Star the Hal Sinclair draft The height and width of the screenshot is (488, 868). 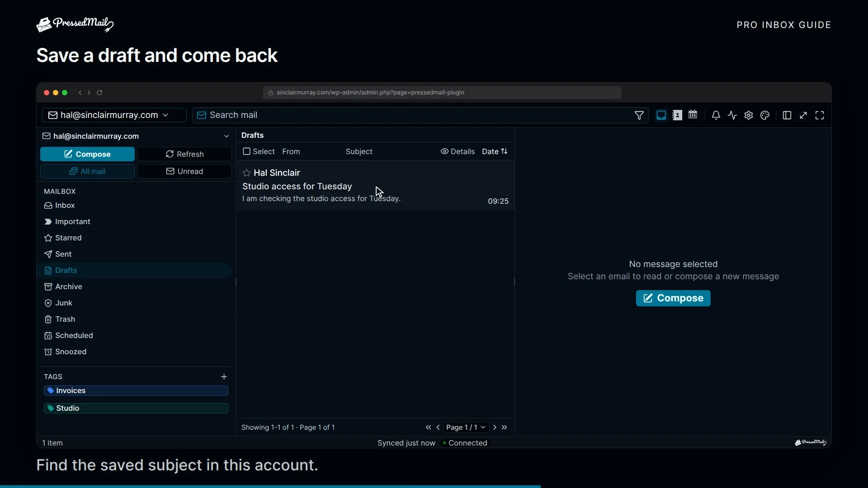coord(246,173)
